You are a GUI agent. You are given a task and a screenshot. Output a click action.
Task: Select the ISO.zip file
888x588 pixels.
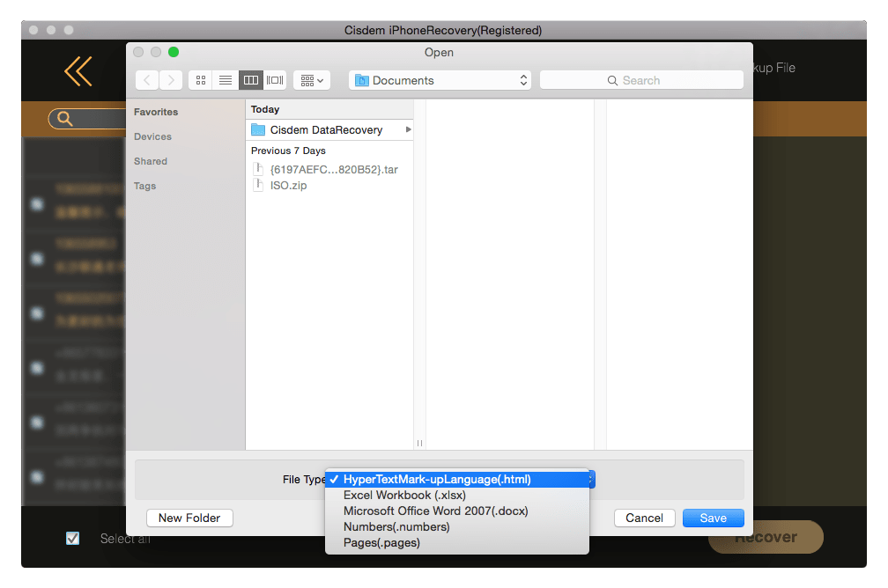click(329, 185)
